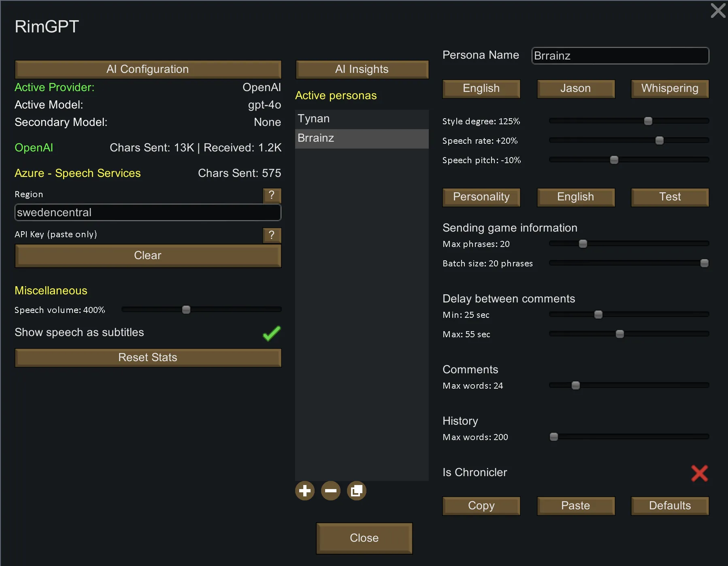Screen dimensions: 728x566
Task: Close the RimGPT window with X icon
Action: click(718, 11)
